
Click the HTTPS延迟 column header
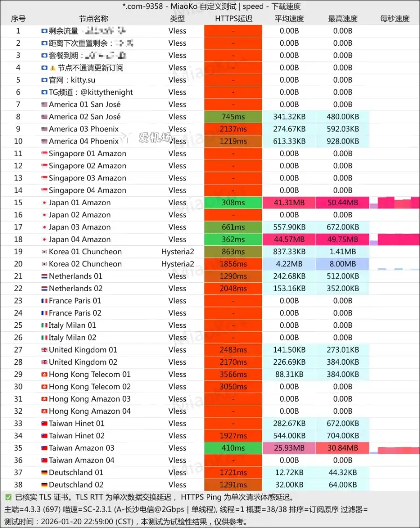233,19
